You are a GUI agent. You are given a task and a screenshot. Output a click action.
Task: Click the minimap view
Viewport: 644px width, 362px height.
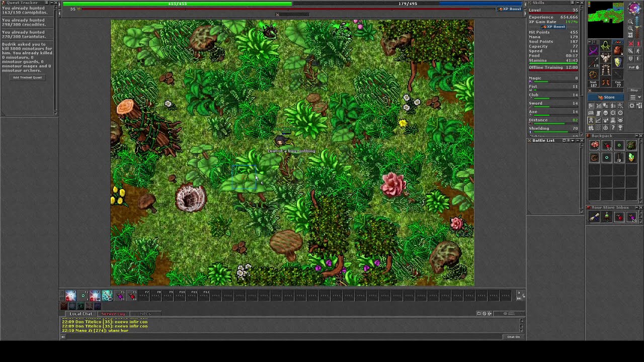pyautogui.click(x=605, y=20)
